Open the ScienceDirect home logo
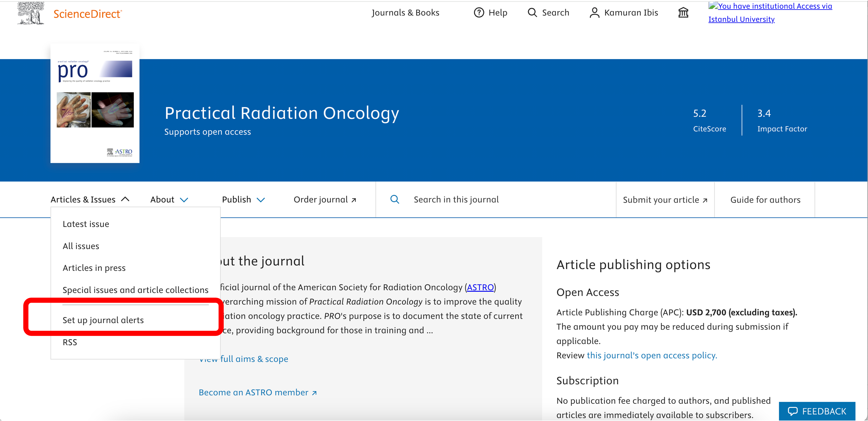Viewport: 868px width, 421px height. 88,14
